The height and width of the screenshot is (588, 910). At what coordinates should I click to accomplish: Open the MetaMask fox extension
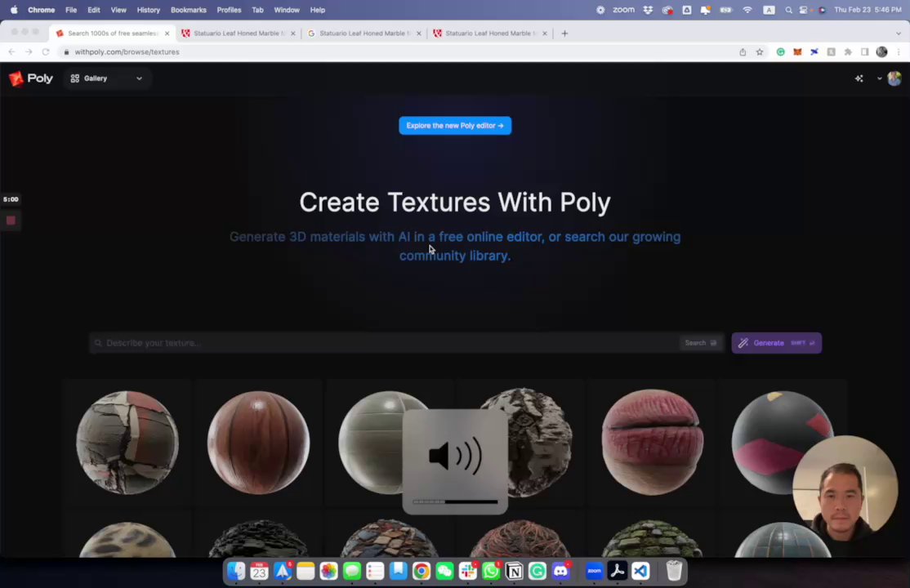click(797, 51)
